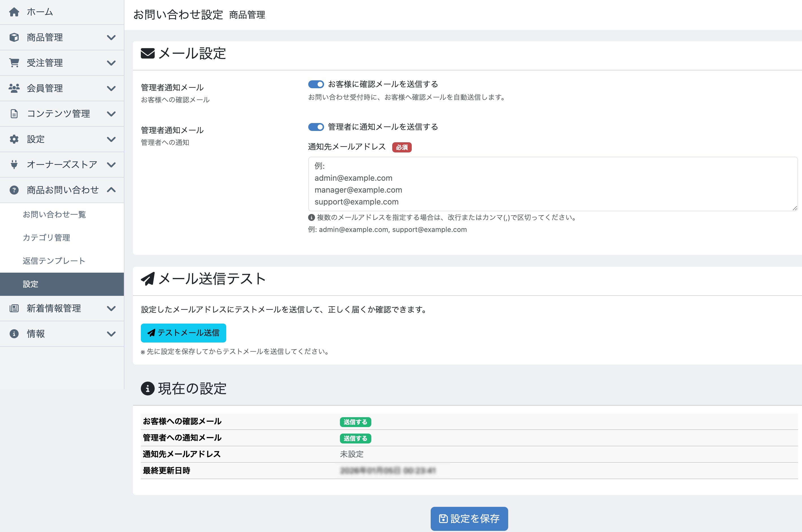Expand the オーナーズストア menu chevron

coord(111,165)
